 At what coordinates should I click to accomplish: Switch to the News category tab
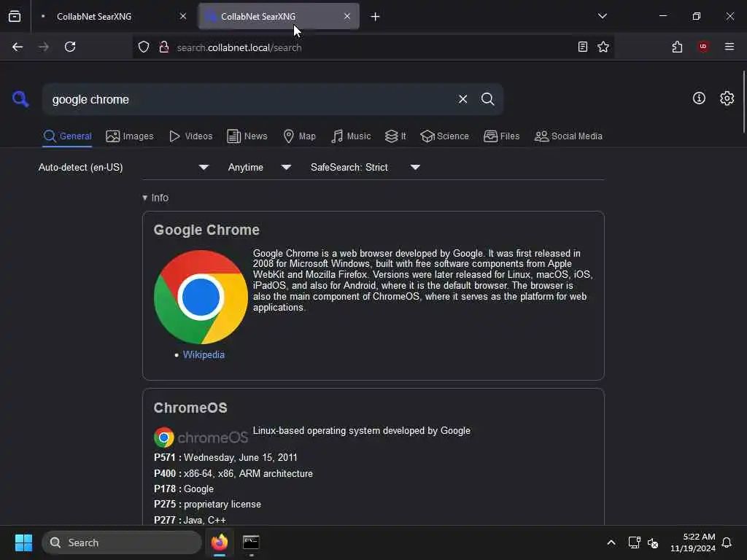click(x=247, y=136)
